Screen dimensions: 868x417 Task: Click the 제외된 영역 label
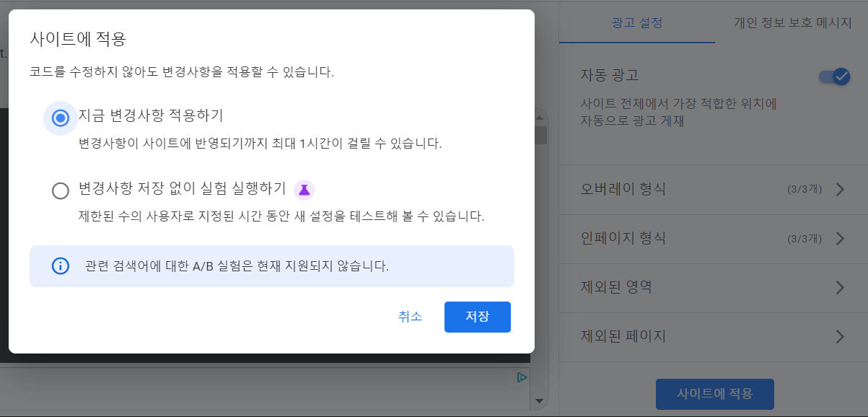[x=616, y=287]
